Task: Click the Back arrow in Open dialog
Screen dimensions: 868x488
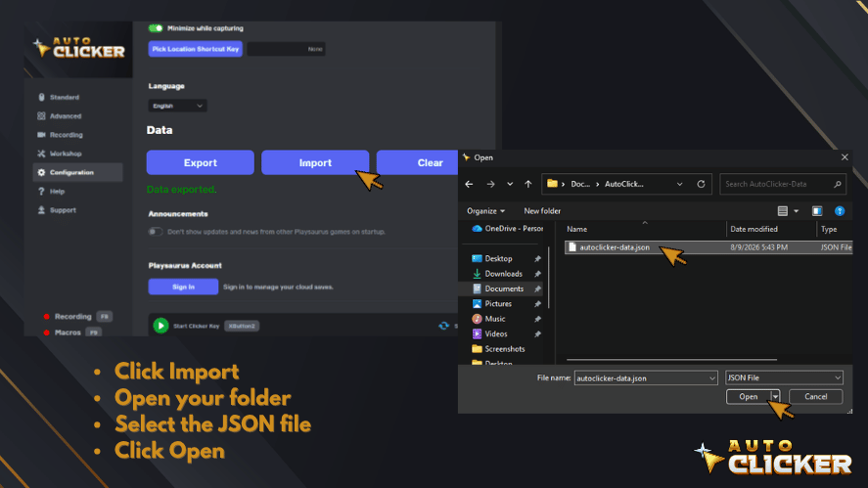Action: (x=469, y=184)
